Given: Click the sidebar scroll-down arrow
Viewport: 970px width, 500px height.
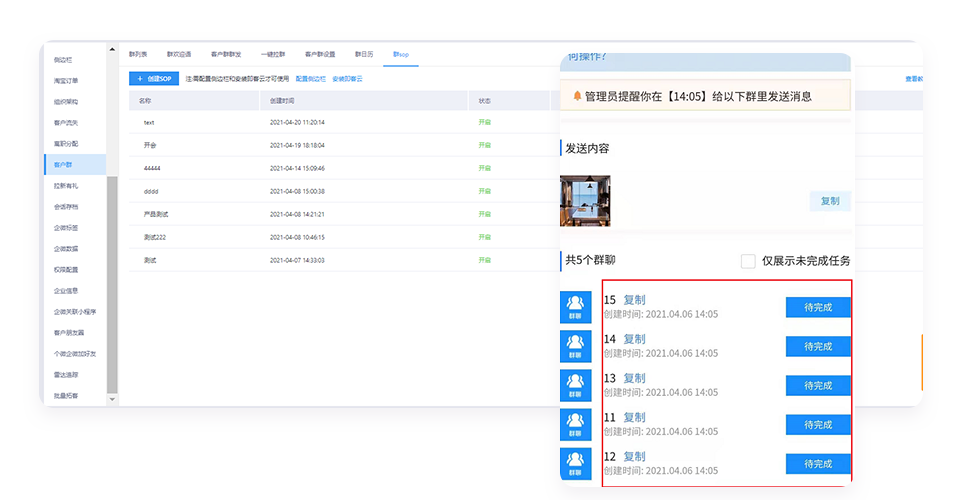Looking at the screenshot, I should coord(113,399).
